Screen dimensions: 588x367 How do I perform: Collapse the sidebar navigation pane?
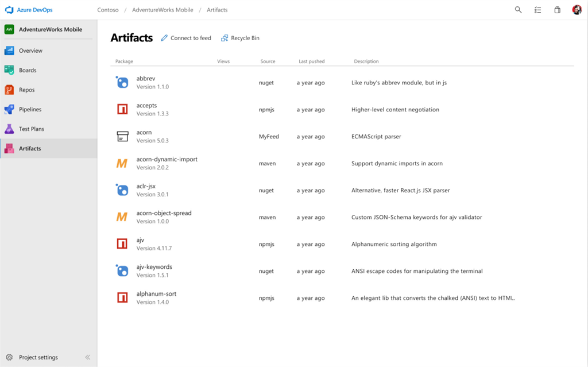pyautogui.click(x=88, y=357)
